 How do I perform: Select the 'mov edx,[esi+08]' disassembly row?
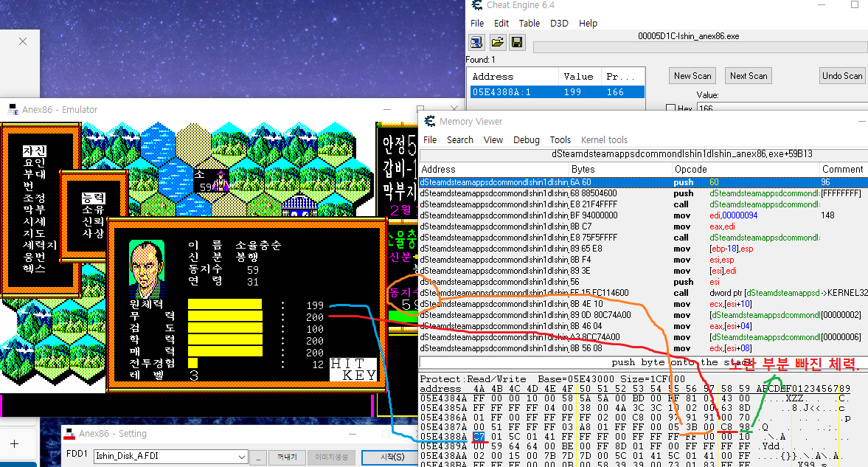point(643,348)
